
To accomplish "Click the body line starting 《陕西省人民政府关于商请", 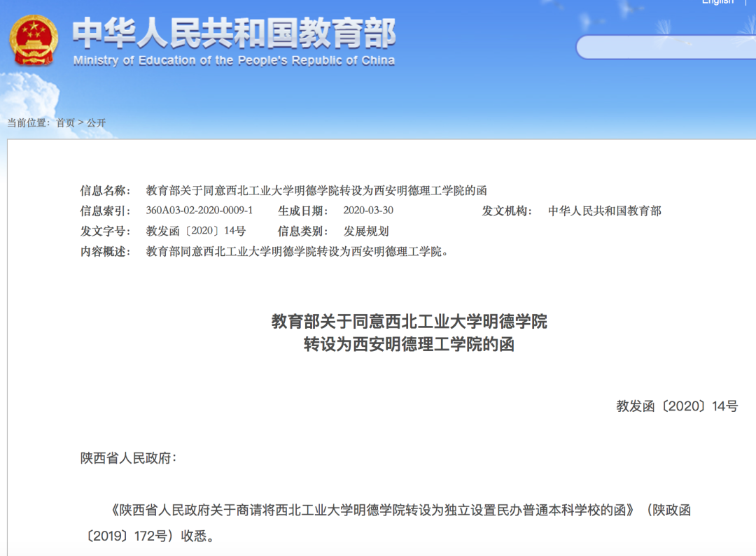I will [400, 511].
